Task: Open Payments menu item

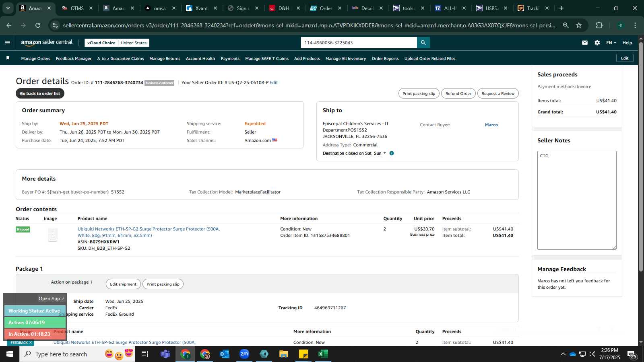Action: click(x=230, y=58)
